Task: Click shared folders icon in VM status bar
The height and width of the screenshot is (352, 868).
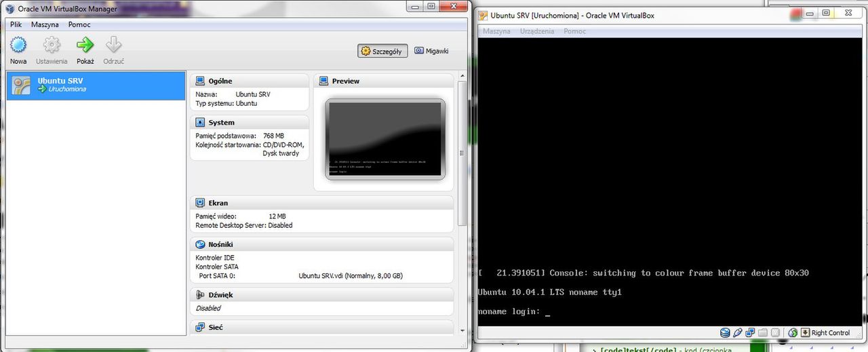Action: tap(763, 332)
